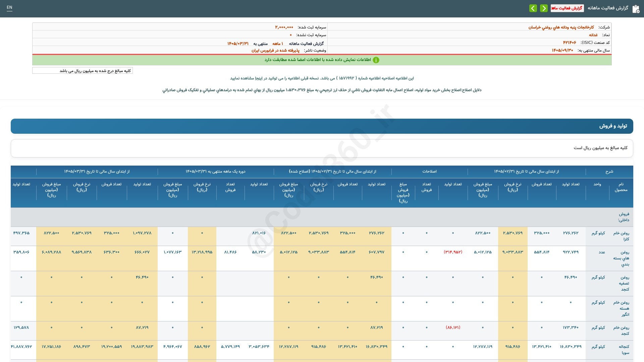The image size is (644, 362).
Task: Select product row روغن خام هسته انگور
Action: (x=621, y=308)
